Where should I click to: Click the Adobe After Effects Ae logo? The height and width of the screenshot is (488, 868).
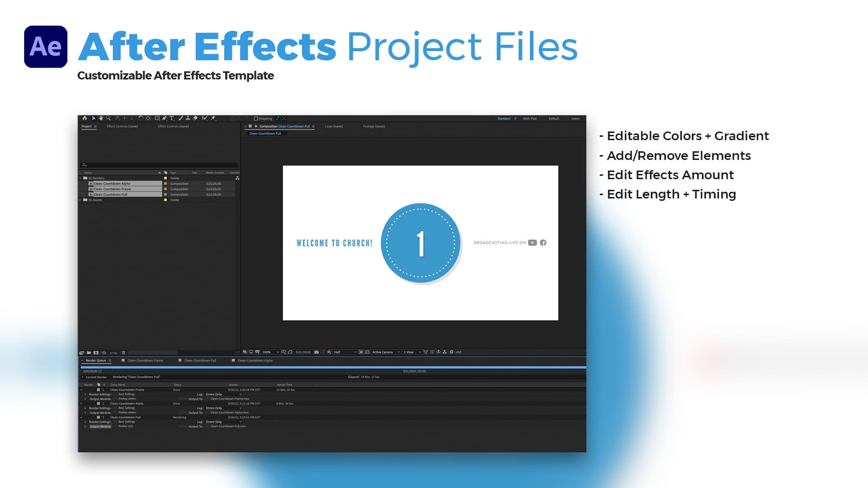(x=46, y=47)
